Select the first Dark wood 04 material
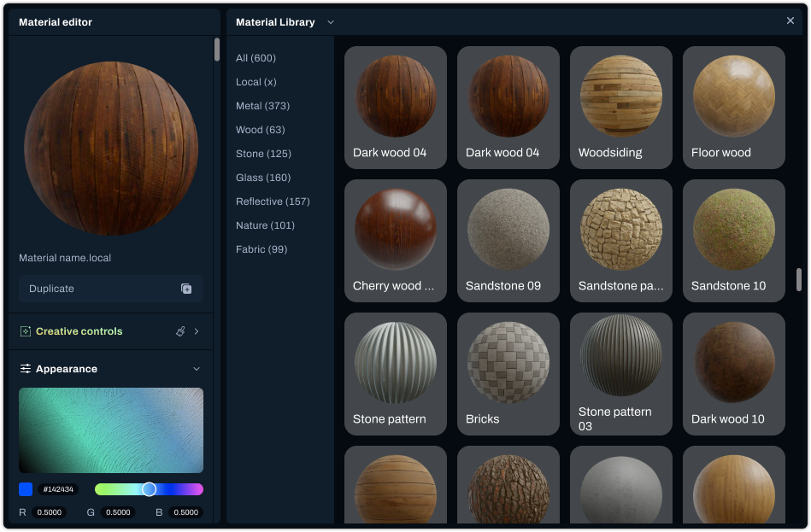Screen dimensions: 811x532 (x=395, y=108)
